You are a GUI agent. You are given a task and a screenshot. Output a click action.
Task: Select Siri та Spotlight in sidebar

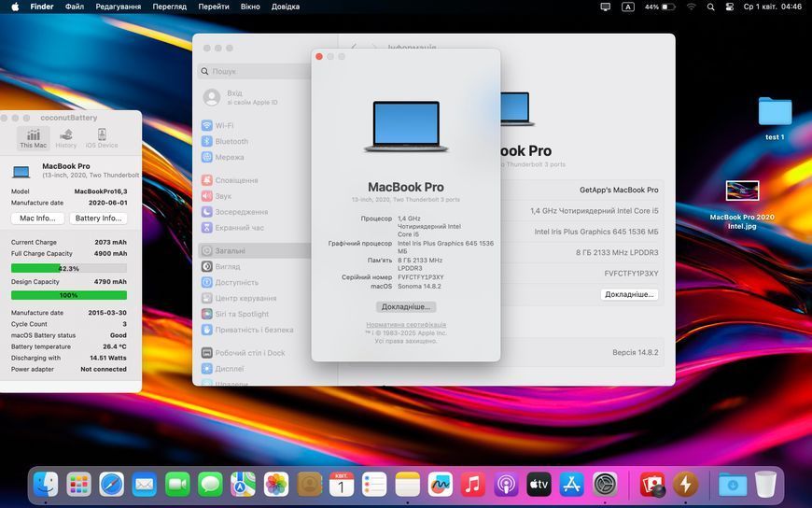pyautogui.click(x=255, y=314)
